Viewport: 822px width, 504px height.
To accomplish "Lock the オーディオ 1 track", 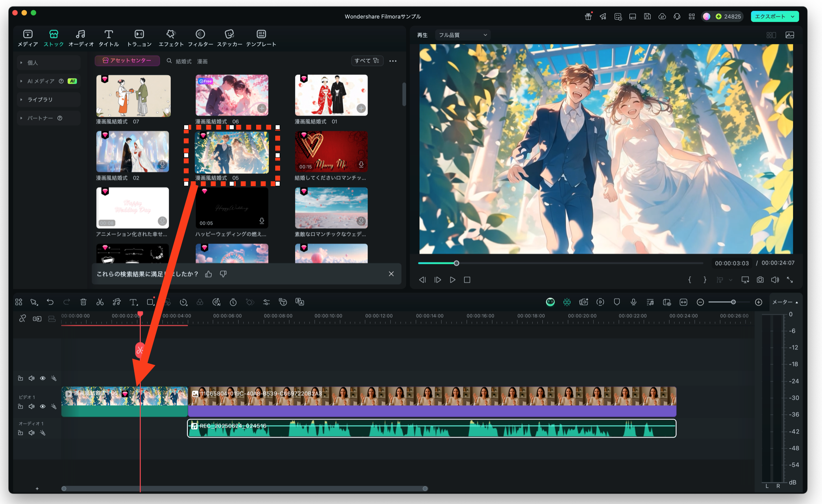I will [x=20, y=433].
